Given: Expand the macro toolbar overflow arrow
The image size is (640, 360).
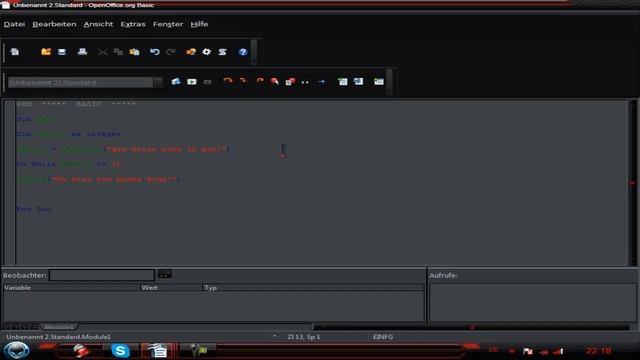Looking at the screenshot, I should click(389, 90).
